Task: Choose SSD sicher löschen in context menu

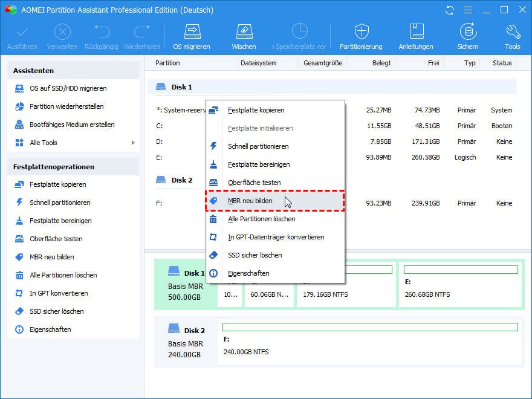Action: 275,255
